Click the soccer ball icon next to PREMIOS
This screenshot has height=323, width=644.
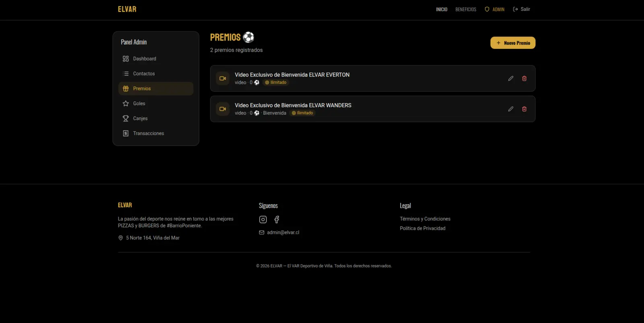[249, 37]
